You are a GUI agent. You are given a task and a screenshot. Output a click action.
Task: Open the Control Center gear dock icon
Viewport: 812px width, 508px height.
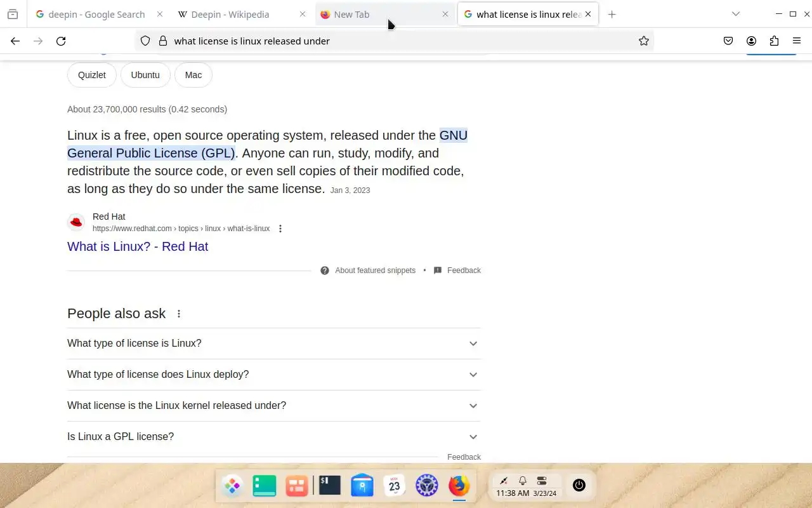tap(427, 486)
